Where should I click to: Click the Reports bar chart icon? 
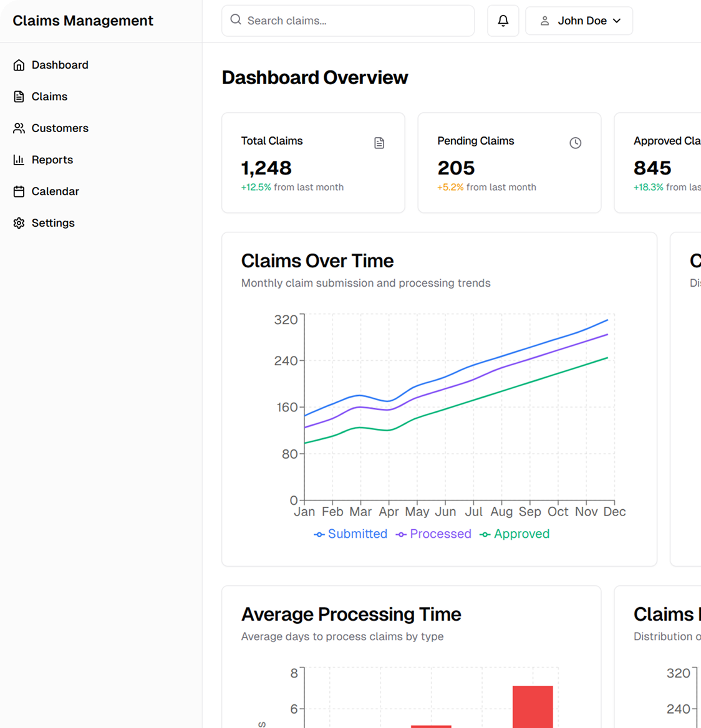[19, 160]
